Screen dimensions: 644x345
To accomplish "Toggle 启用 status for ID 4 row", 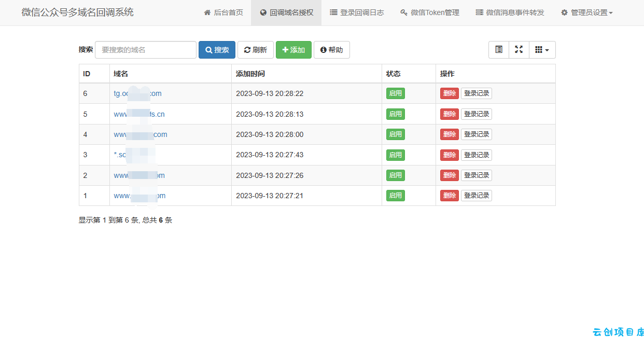I will (396, 134).
